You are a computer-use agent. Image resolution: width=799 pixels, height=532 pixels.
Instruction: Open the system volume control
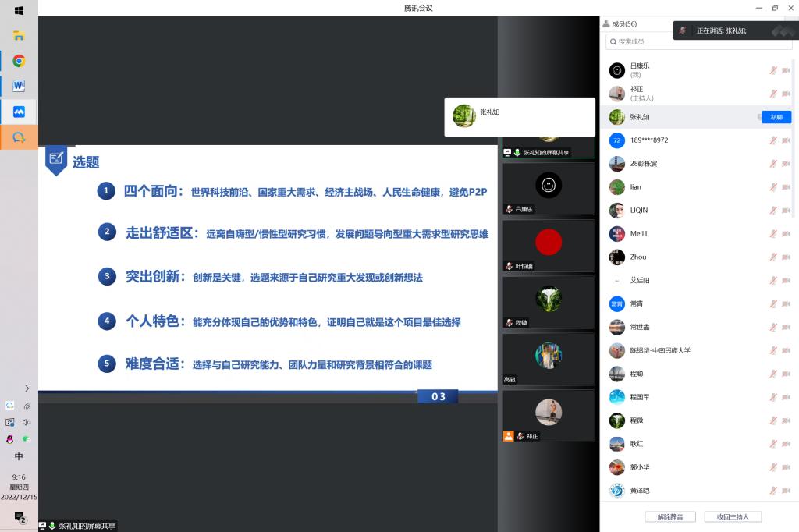(27, 422)
